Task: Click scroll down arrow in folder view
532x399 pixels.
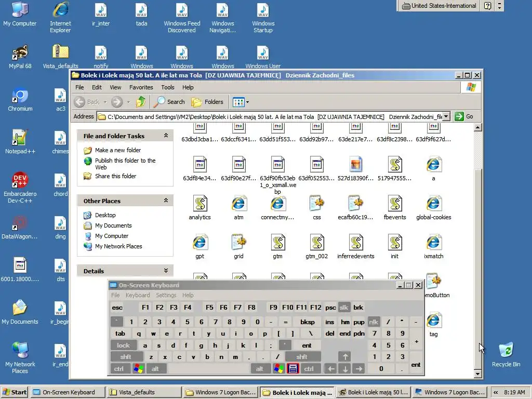Action: pyautogui.click(x=478, y=374)
